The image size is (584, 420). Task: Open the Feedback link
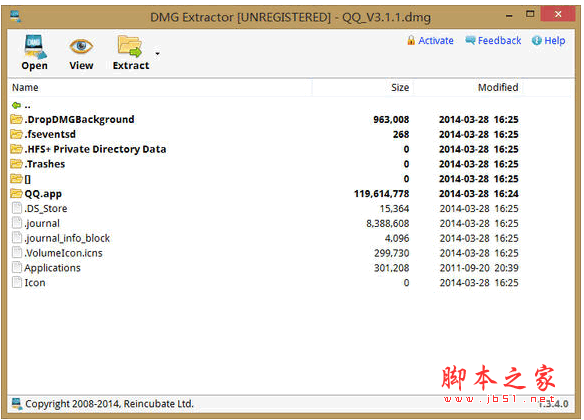(x=493, y=40)
